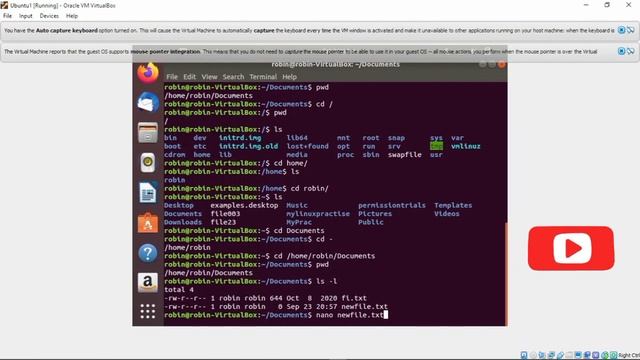Click mylinuxpractise in the home listing
This screenshot has width=640, height=360.
[318, 214]
